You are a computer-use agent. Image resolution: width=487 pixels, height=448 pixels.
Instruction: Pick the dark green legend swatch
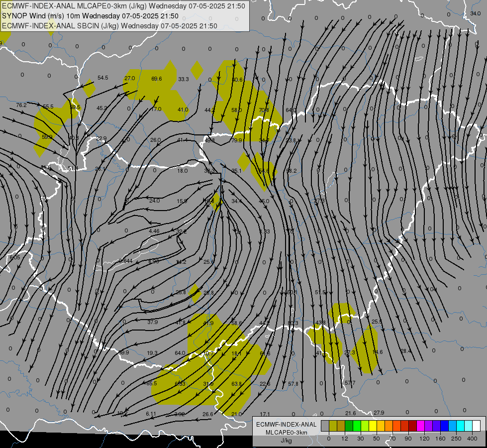click(349, 426)
